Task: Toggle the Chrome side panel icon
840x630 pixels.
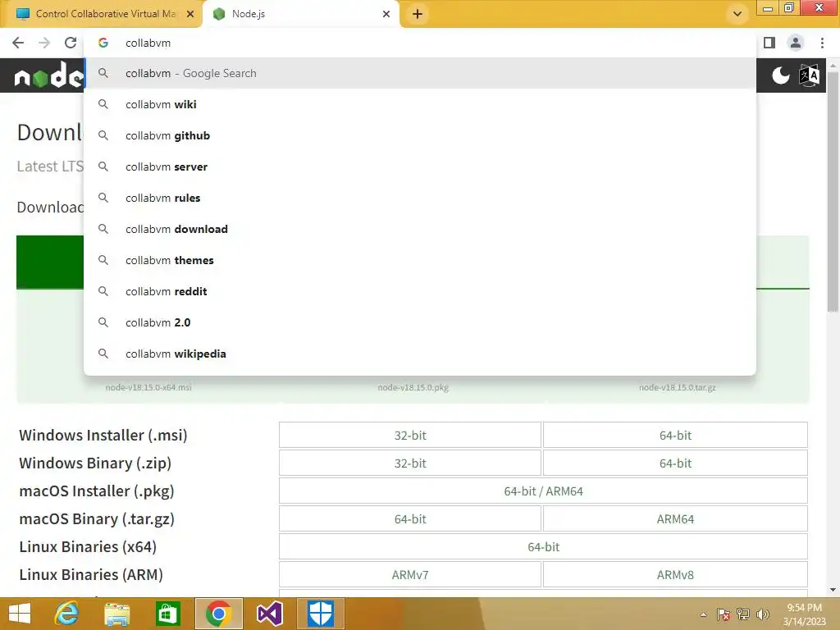Action: tap(769, 43)
